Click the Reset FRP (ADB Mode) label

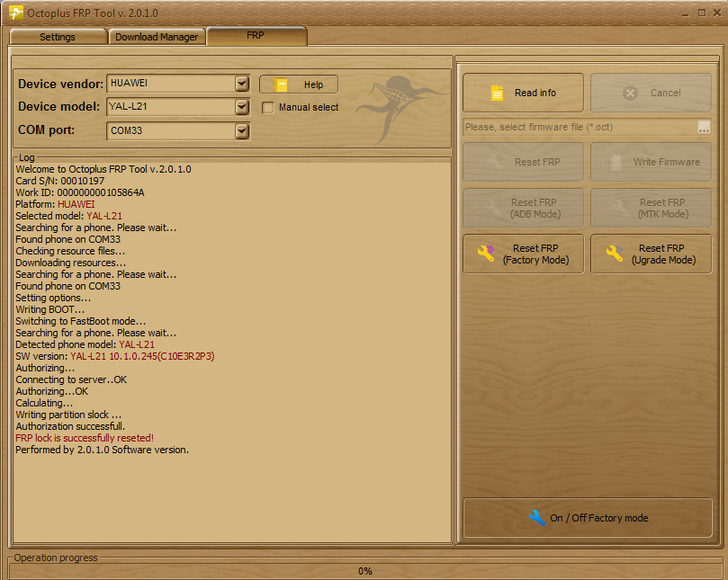535,209
